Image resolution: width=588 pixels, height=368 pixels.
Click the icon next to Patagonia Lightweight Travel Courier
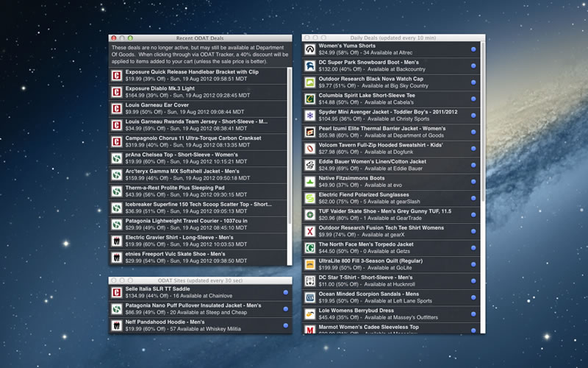pos(117,224)
